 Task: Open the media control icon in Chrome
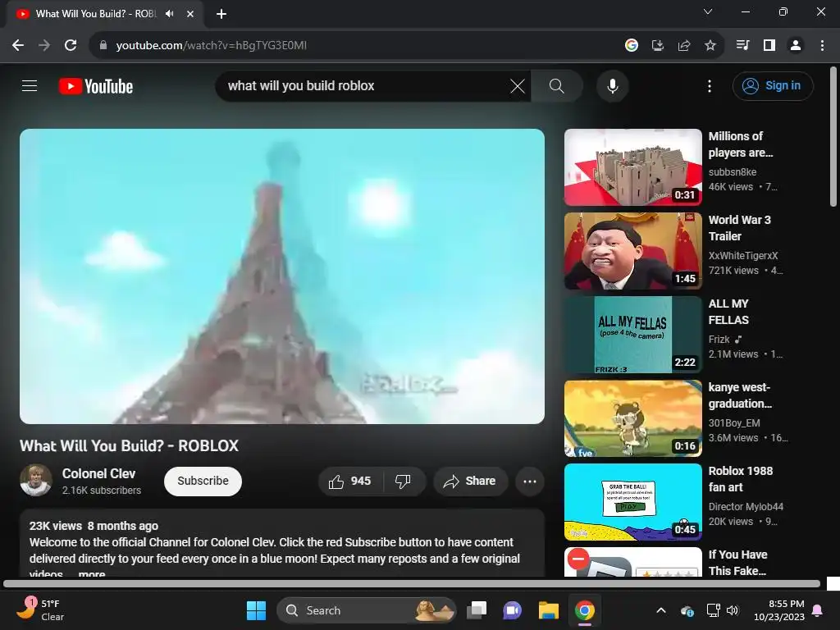[743, 45]
